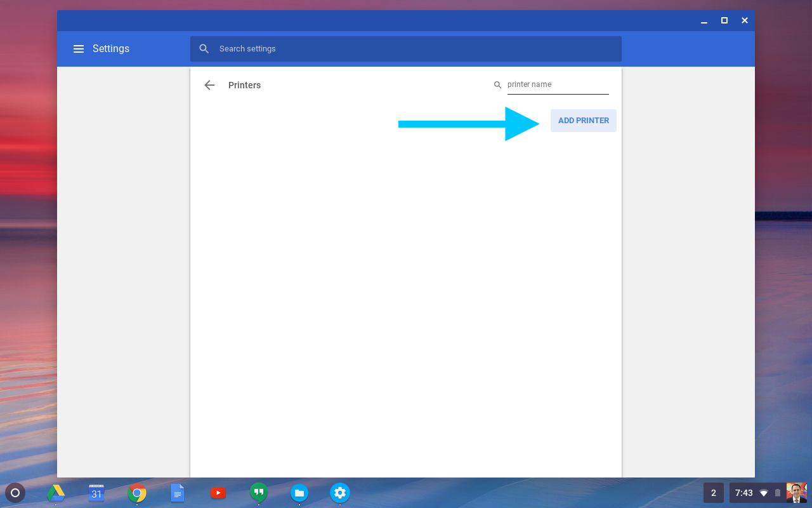This screenshot has height=508, width=812.
Task: Click the user avatar picture in the tray
Action: tap(797, 493)
